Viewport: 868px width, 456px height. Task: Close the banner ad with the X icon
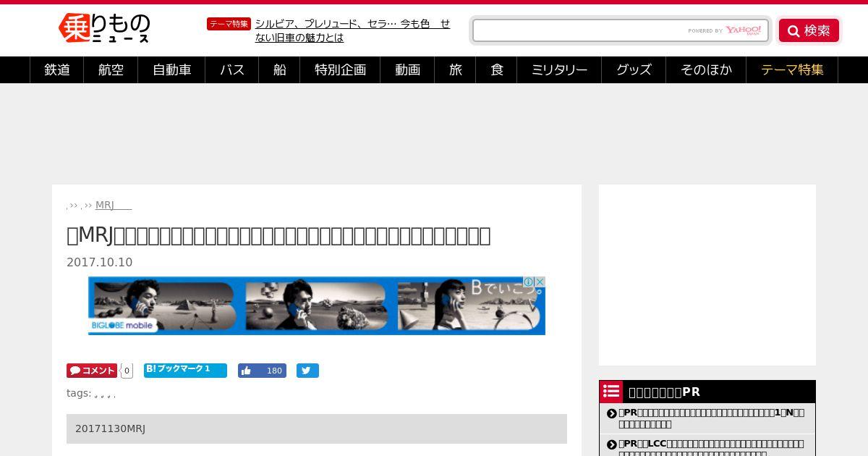coord(540,282)
